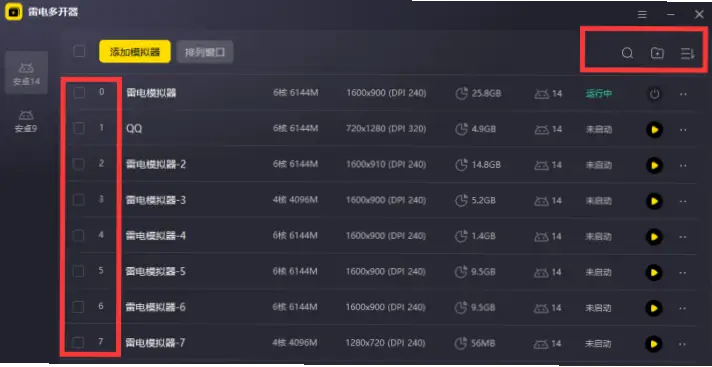This screenshot has width=712, height=367.
Task: Check the box for 雷电模拟器-6
Action: pos(79,307)
